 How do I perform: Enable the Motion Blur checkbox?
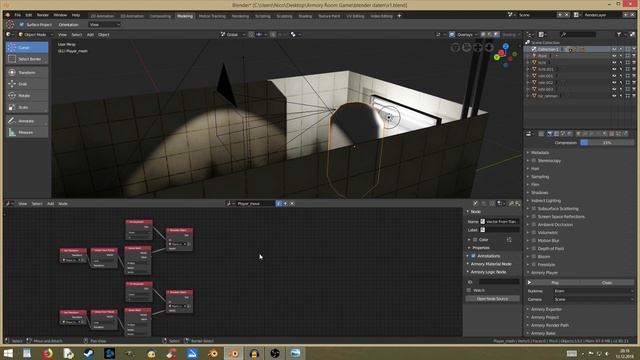534,241
